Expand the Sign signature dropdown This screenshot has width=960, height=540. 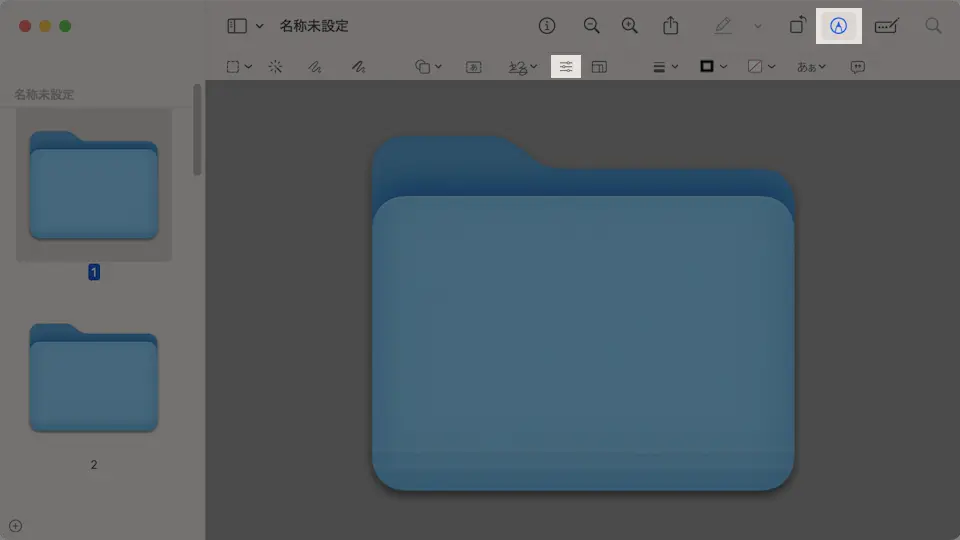(x=523, y=67)
